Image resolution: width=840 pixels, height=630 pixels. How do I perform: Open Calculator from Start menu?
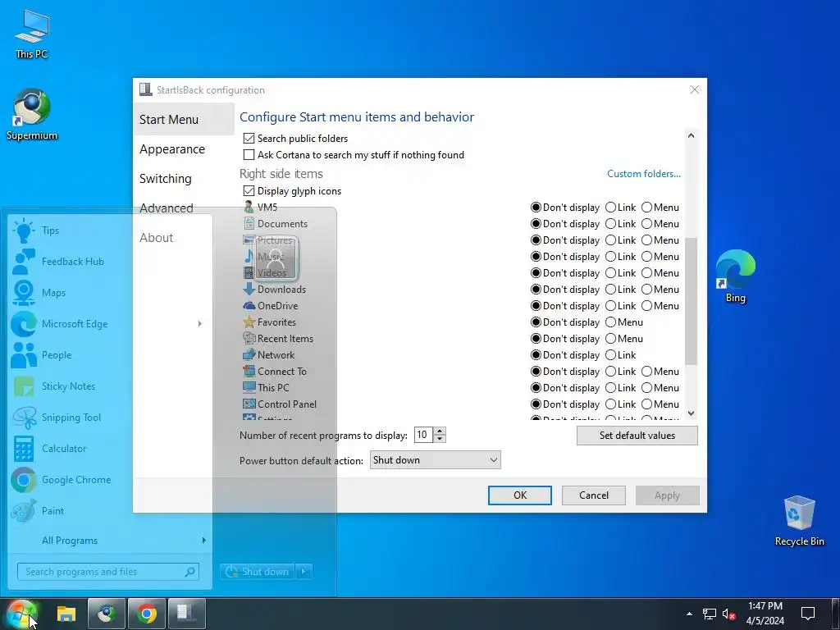click(109, 449)
